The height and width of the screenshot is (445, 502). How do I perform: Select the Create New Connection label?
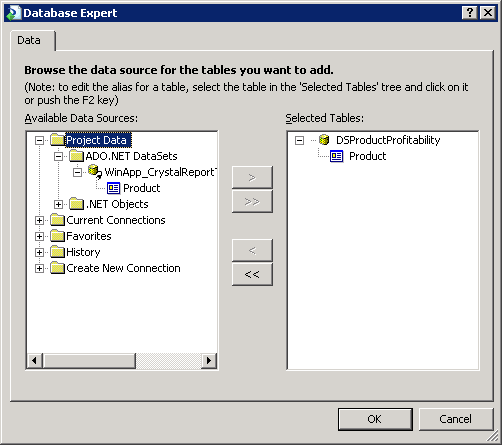[x=123, y=268]
